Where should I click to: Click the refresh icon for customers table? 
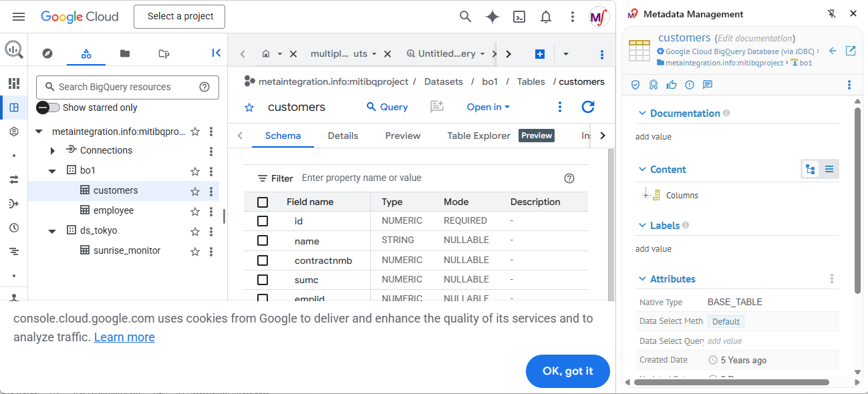tap(588, 107)
